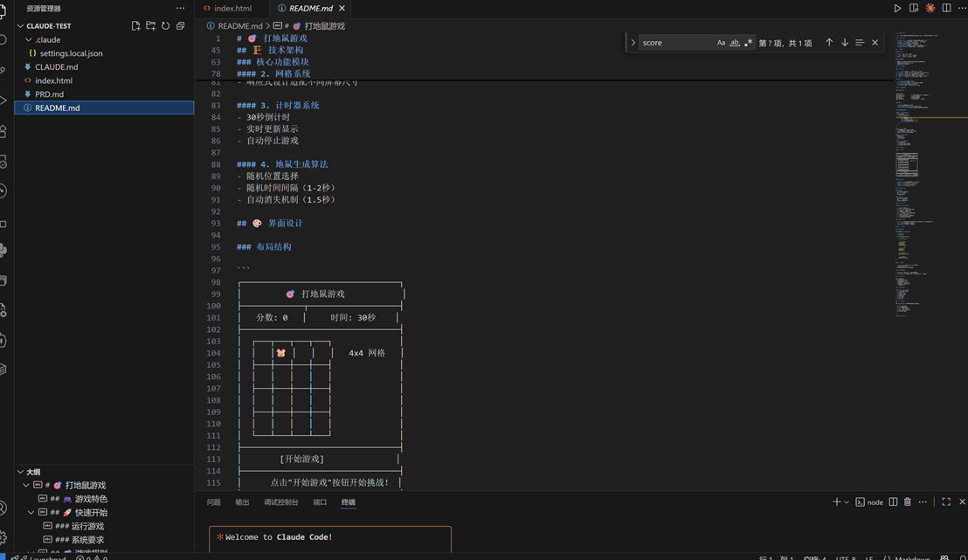Focus the find input containing score

point(676,43)
